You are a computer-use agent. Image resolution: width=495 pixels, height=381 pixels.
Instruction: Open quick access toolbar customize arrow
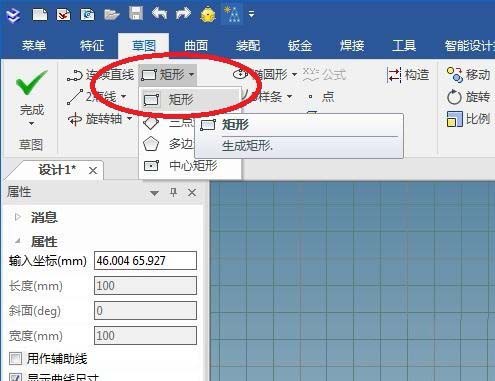(x=252, y=14)
